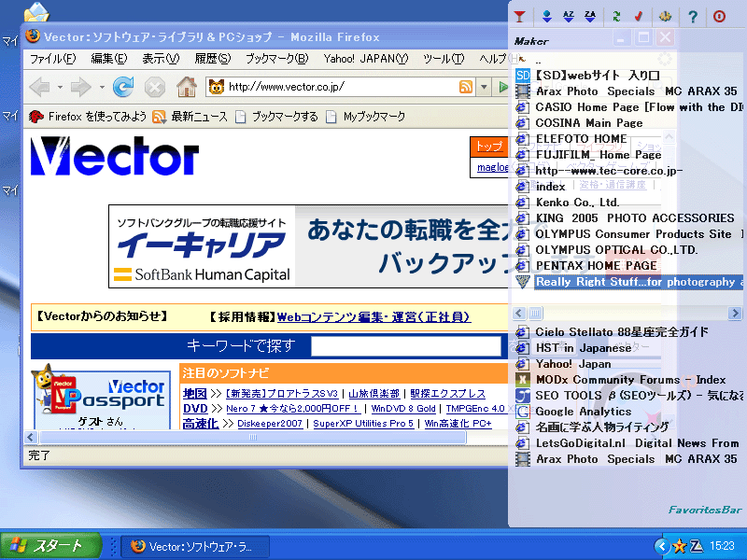747x560 pixels.
Task: Sort favorites A to Z
Action: pyautogui.click(x=569, y=17)
